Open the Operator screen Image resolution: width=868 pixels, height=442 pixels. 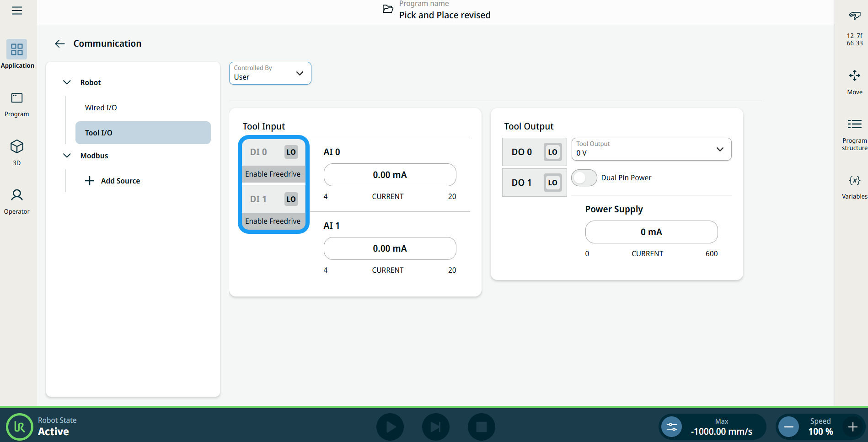click(x=17, y=201)
